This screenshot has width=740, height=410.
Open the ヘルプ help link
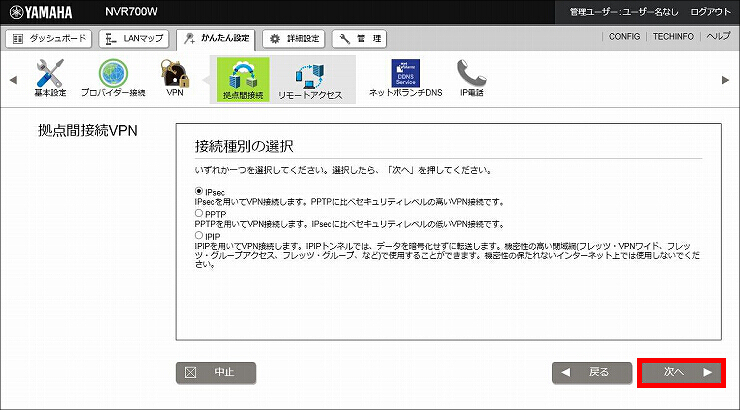[718, 36]
